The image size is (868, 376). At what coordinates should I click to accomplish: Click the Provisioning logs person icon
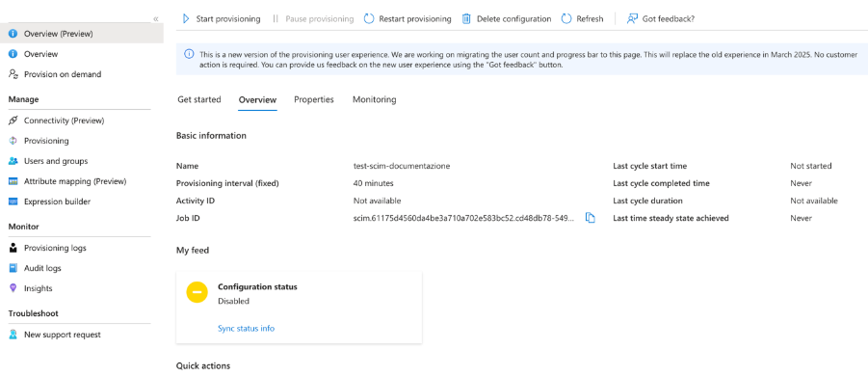pos(13,248)
